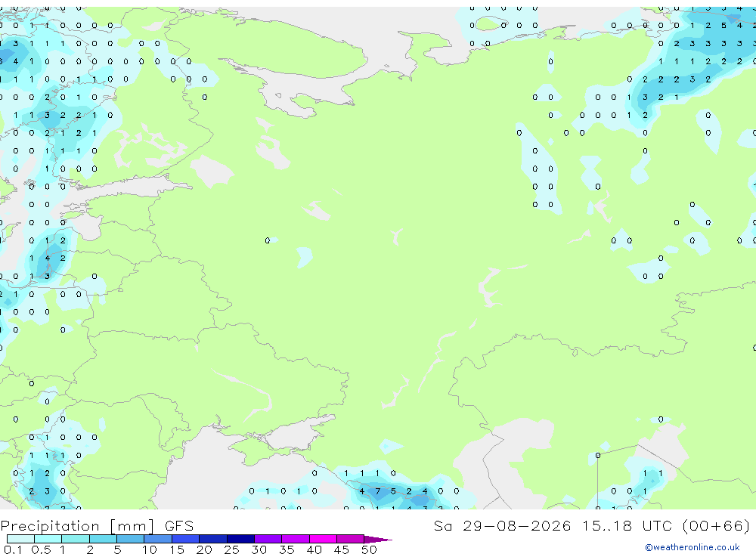Choose the 40–45 mm magenta swatch
This screenshot has height=554, width=756.
click(x=323, y=539)
